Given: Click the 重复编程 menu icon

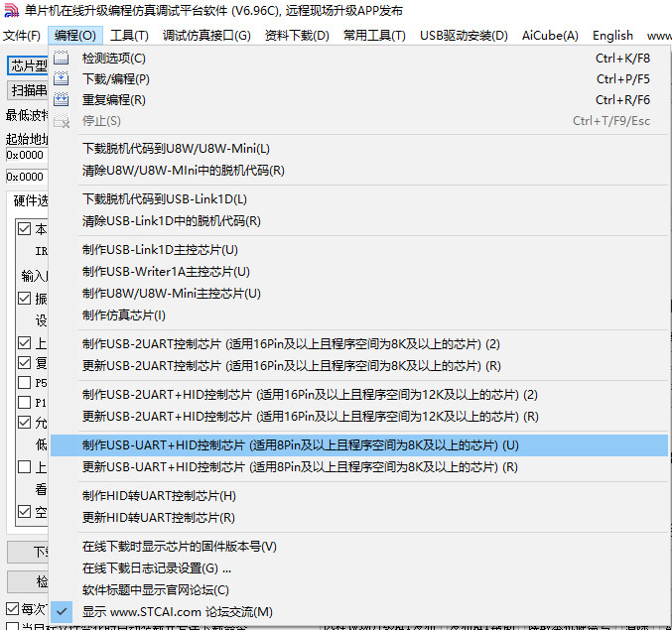Looking at the screenshot, I should pos(61,99).
